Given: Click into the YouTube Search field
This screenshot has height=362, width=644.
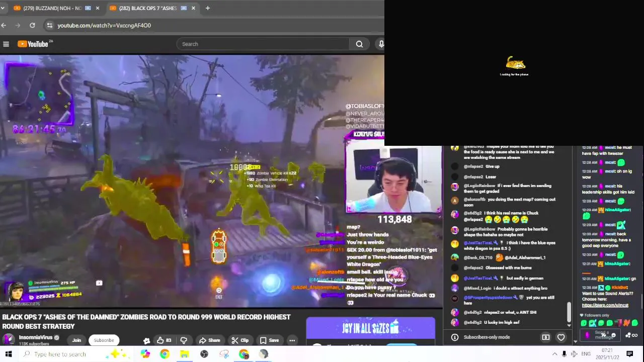Looking at the screenshot, I should pos(263,44).
